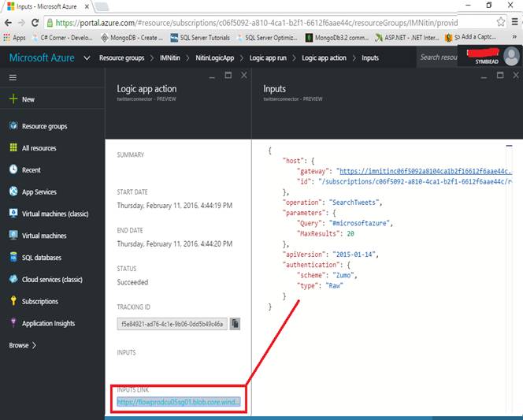Click the "#microsoftazure" query value
The height and width of the screenshot is (420, 523).
coord(359,223)
